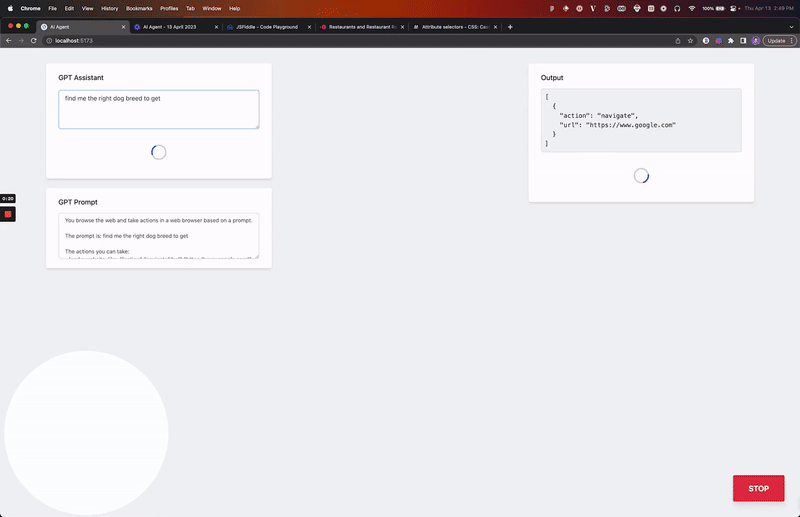Open the Extensions puzzle icon
This screenshot has width=800, height=517.
pos(731,41)
